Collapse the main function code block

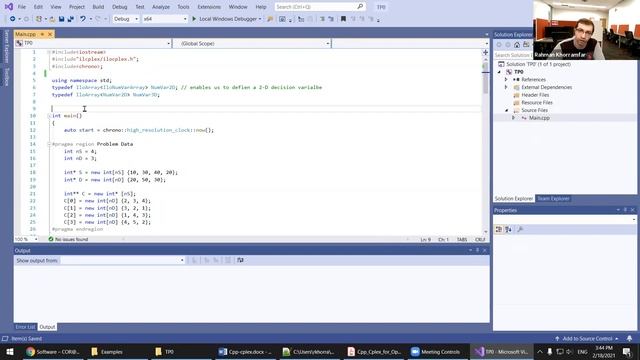49,116
